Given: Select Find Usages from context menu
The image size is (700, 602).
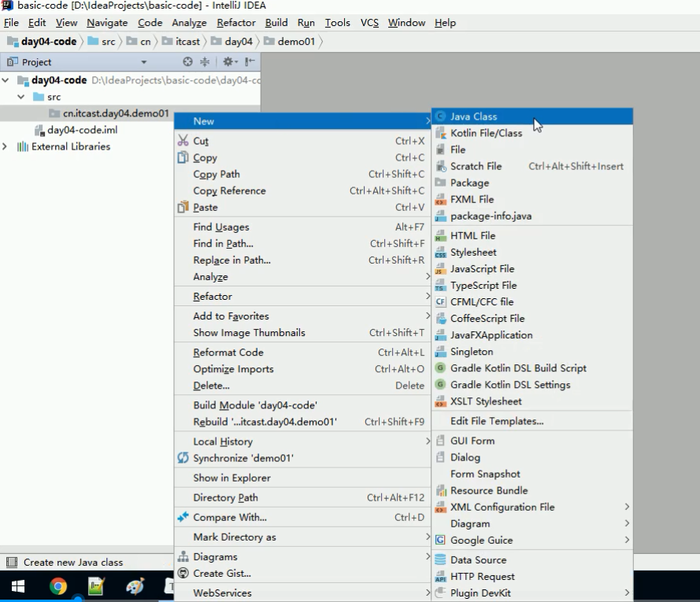Looking at the screenshot, I should [302, 227].
